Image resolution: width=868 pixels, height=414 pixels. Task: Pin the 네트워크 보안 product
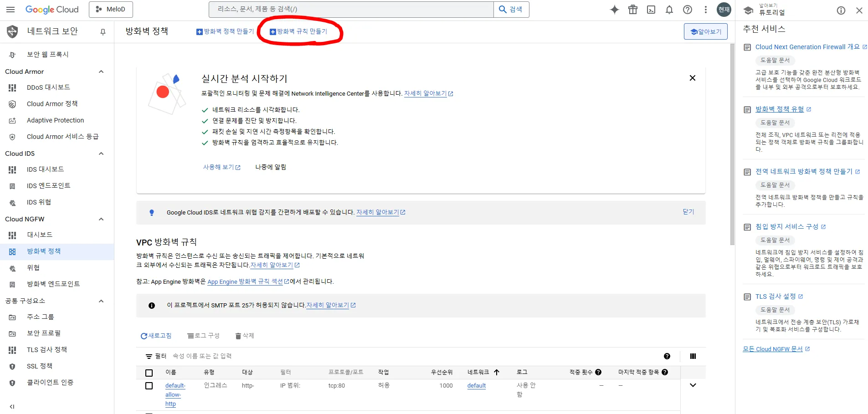click(x=103, y=32)
